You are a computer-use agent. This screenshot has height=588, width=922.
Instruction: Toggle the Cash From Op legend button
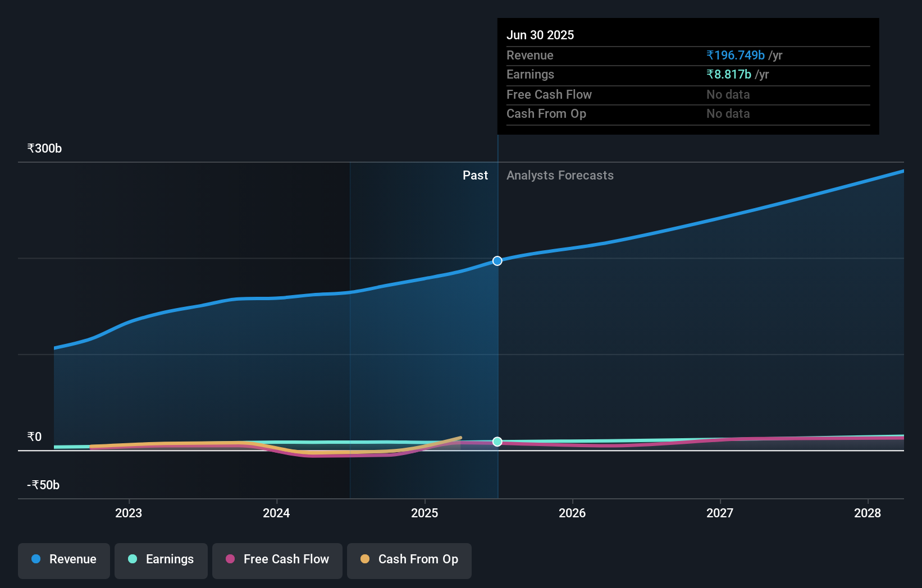pyautogui.click(x=409, y=561)
